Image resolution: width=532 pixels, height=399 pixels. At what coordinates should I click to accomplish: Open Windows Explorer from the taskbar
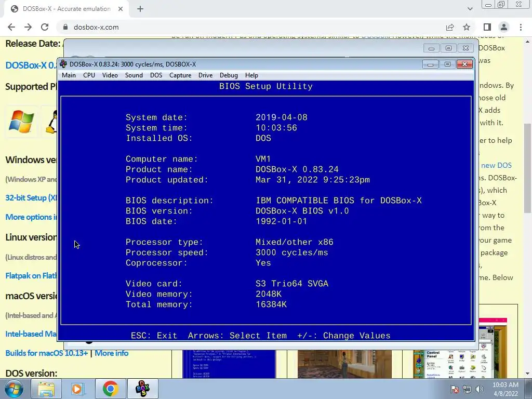tap(46, 389)
